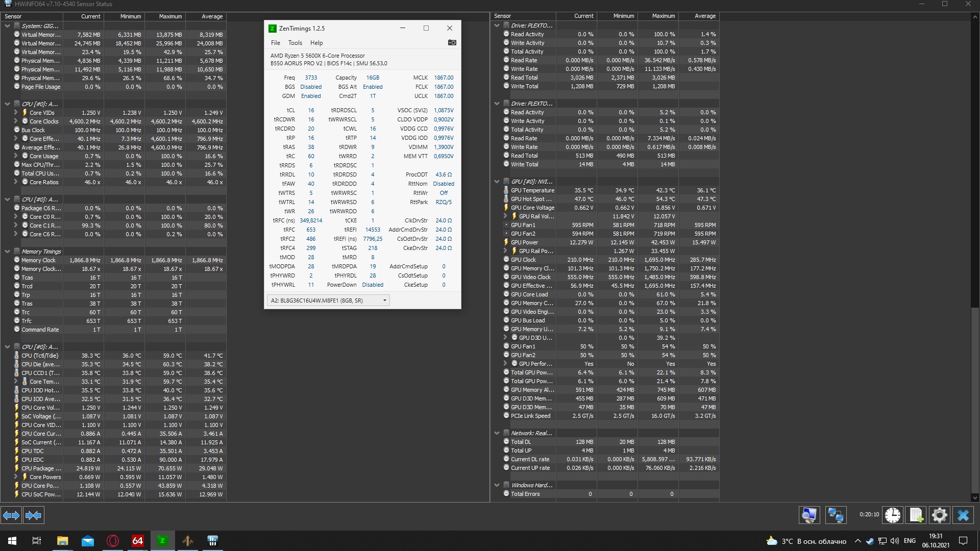
Task: Collapse the GPU [#0] NVIDIA sensor group
Action: 497,182
